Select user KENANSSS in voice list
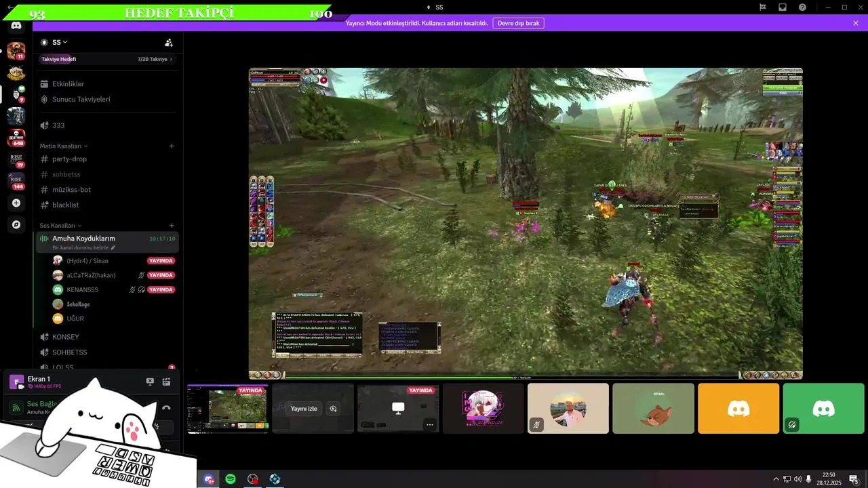Screen dimensions: 868x488 (x=82, y=289)
